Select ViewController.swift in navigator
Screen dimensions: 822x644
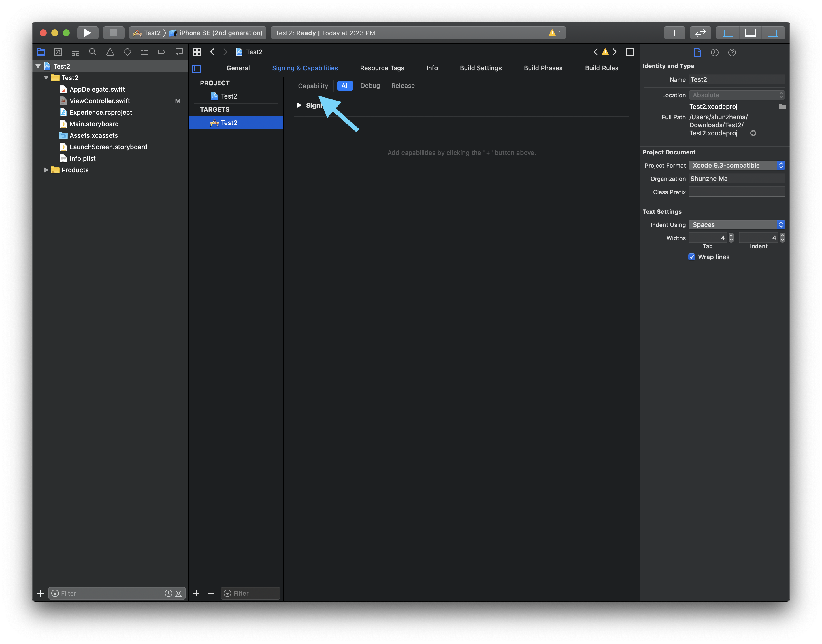[x=100, y=101]
